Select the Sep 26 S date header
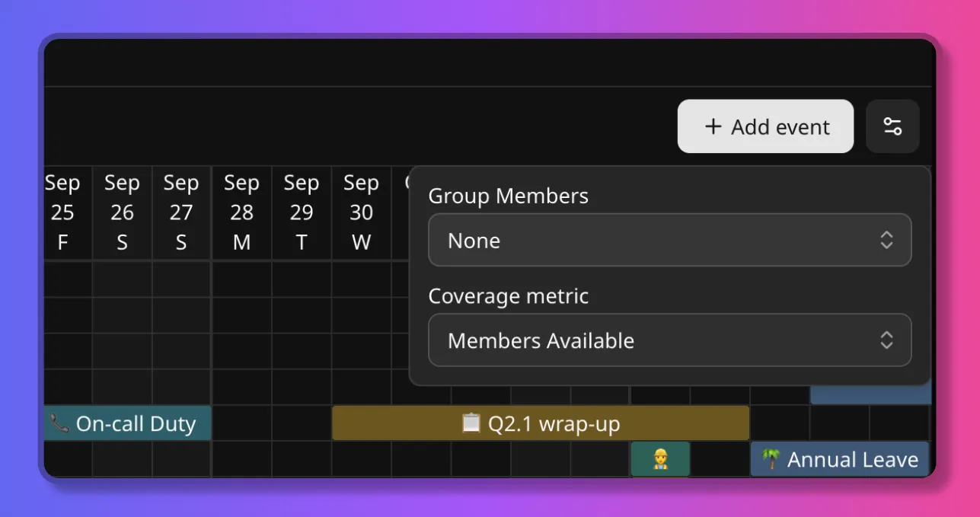The width and height of the screenshot is (980, 517). (122, 212)
